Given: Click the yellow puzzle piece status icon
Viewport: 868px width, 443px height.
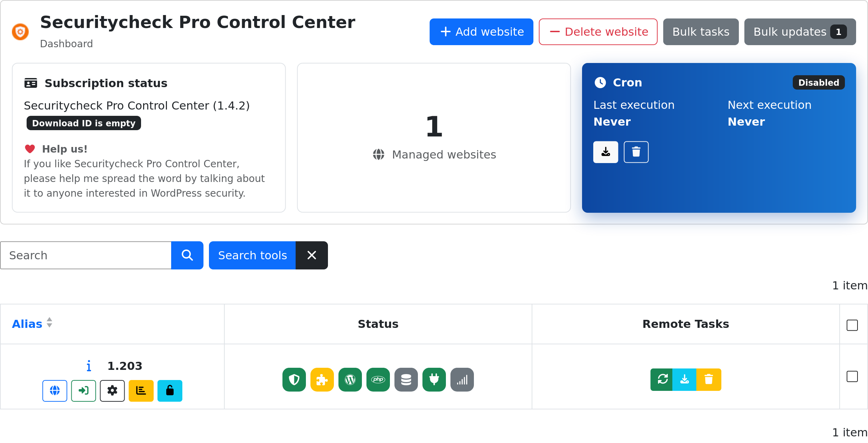Looking at the screenshot, I should click(322, 380).
